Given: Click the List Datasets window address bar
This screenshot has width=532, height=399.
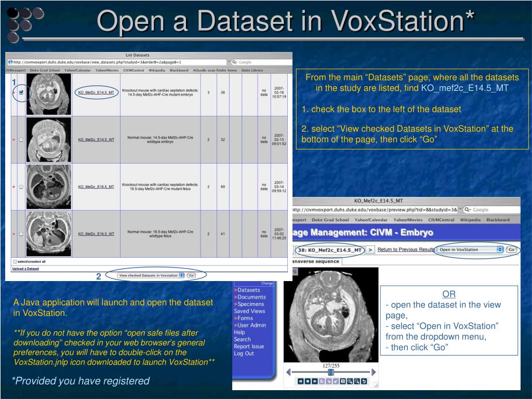Looking at the screenshot, I should [116, 62].
